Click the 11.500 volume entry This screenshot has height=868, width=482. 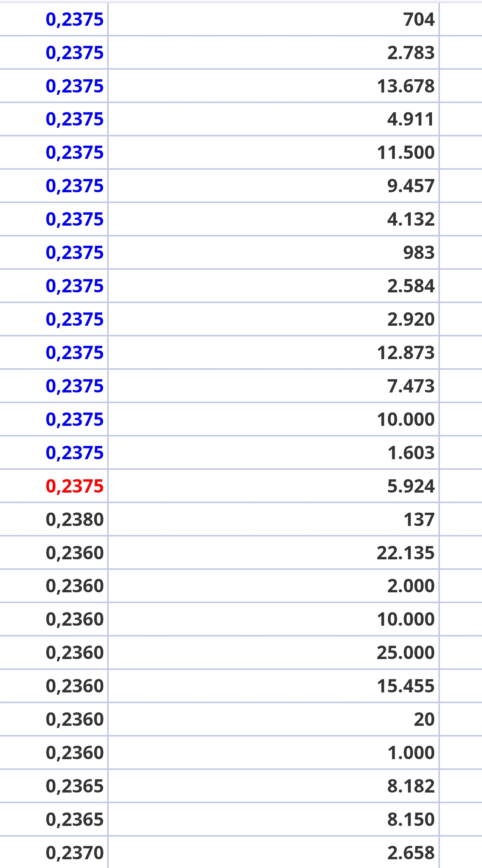click(x=405, y=152)
